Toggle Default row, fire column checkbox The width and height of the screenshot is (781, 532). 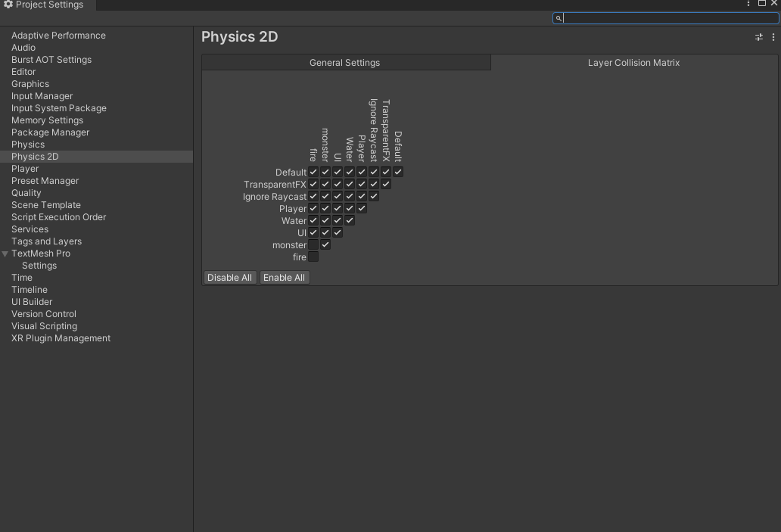point(313,172)
